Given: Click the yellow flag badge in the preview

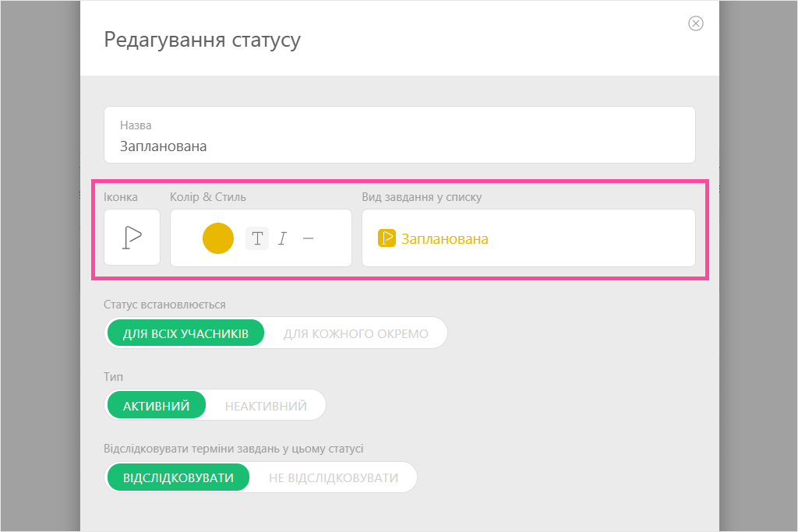Looking at the screenshot, I should point(387,238).
